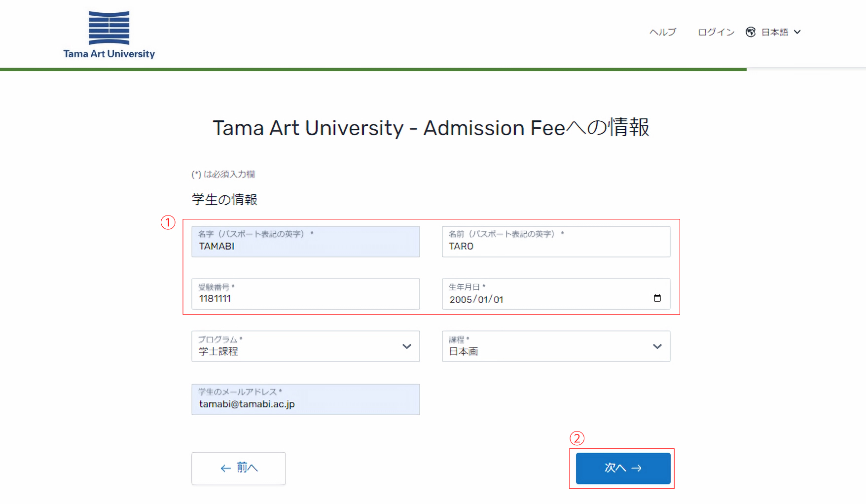Select the 学生のメールアドレス email field
Screen dimensions: 866x504
coord(305,399)
